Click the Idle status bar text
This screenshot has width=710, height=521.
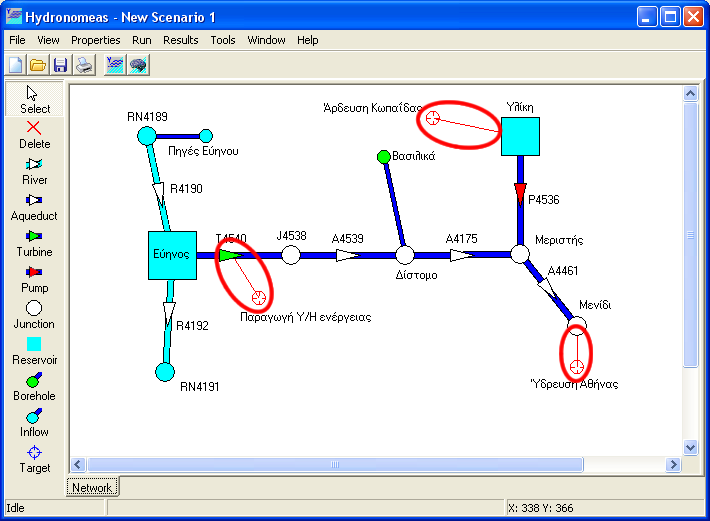pos(15,508)
